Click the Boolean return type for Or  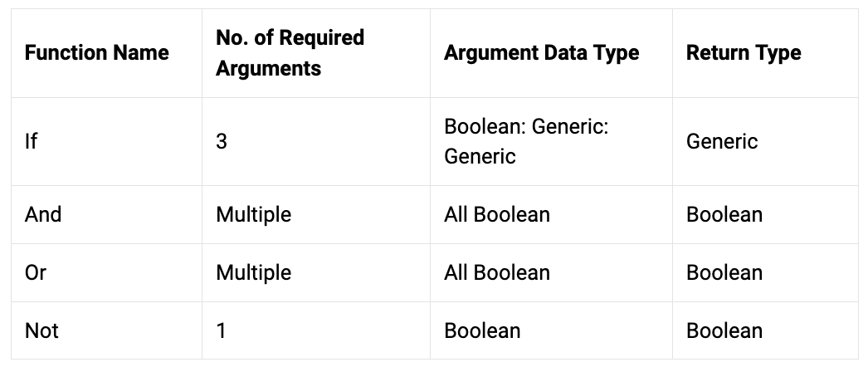[x=724, y=273]
